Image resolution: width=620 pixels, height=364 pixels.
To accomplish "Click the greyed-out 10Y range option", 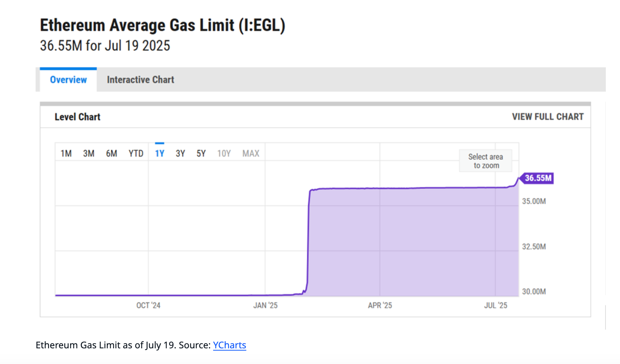I will (224, 154).
